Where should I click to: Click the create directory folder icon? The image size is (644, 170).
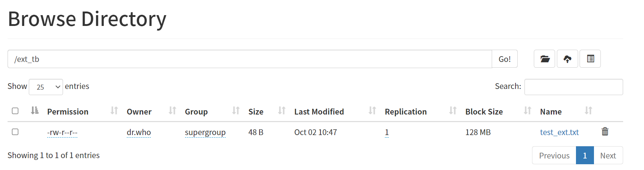[x=545, y=59]
